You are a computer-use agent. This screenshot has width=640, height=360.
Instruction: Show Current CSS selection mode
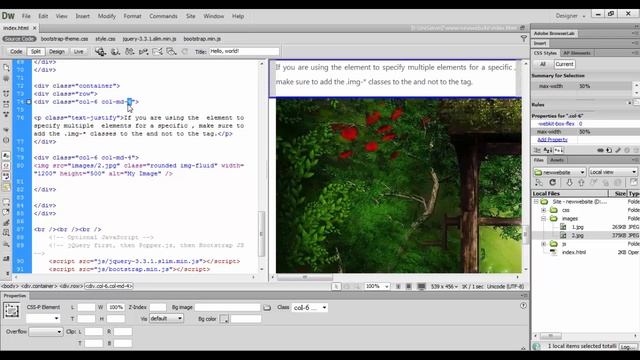564,64
